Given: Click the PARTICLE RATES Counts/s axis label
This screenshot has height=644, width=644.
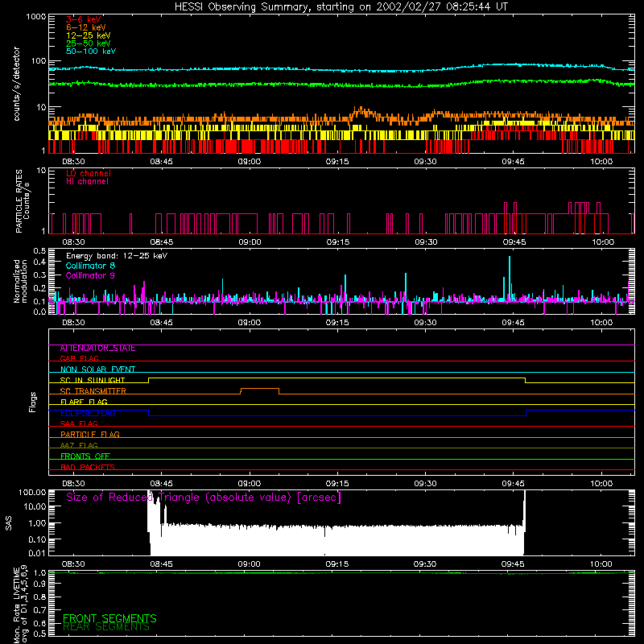Looking at the screenshot, I should tap(23, 201).
